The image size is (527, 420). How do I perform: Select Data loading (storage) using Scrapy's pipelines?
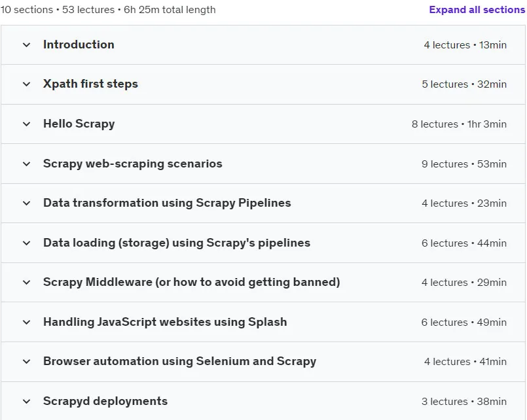click(177, 243)
